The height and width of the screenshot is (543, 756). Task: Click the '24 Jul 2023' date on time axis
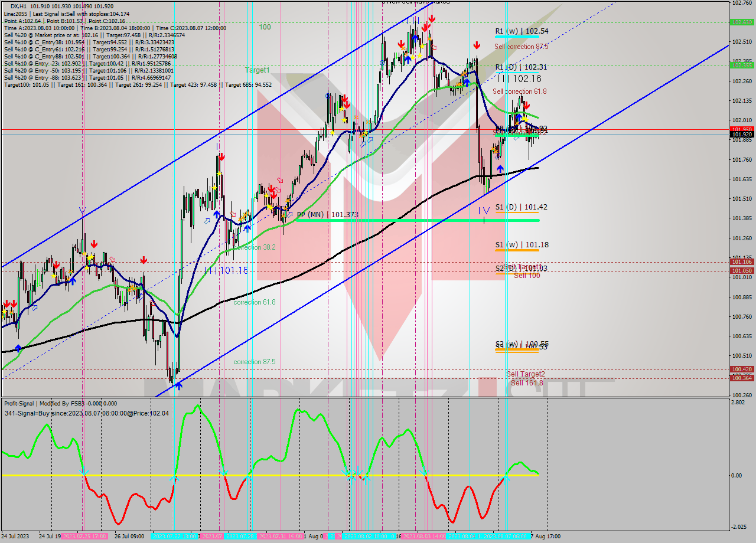pyautogui.click(x=15, y=537)
